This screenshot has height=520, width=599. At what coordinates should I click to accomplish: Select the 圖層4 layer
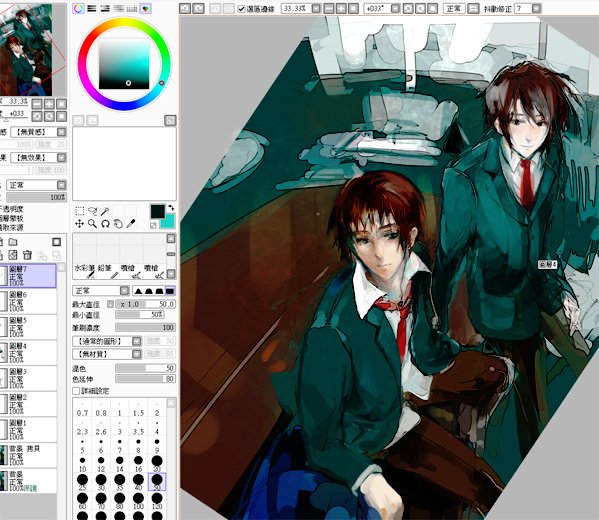point(28,352)
